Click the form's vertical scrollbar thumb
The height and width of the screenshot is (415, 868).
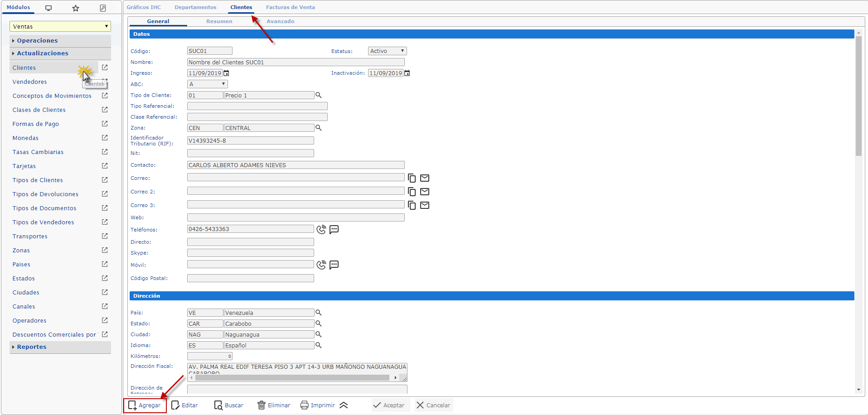coord(858,96)
